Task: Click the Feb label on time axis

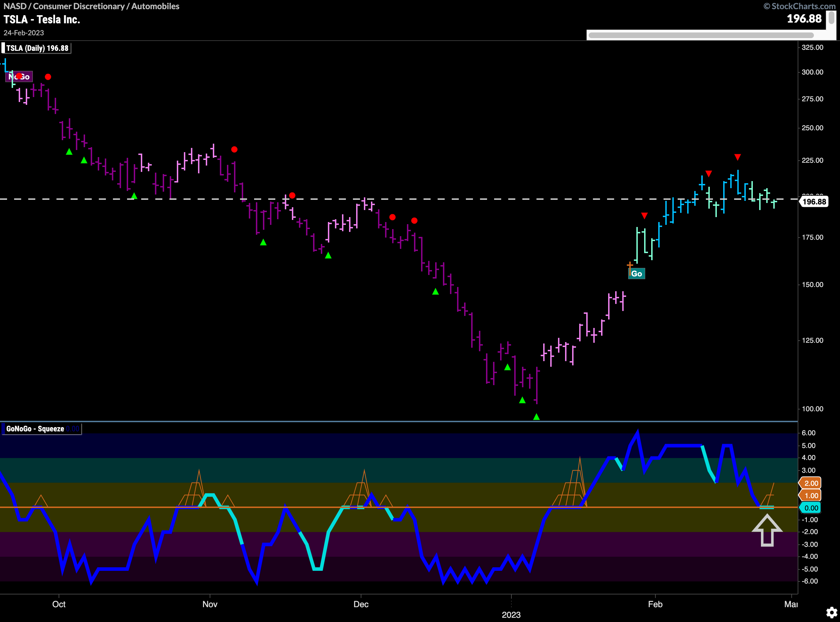Action: [x=655, y=604]
